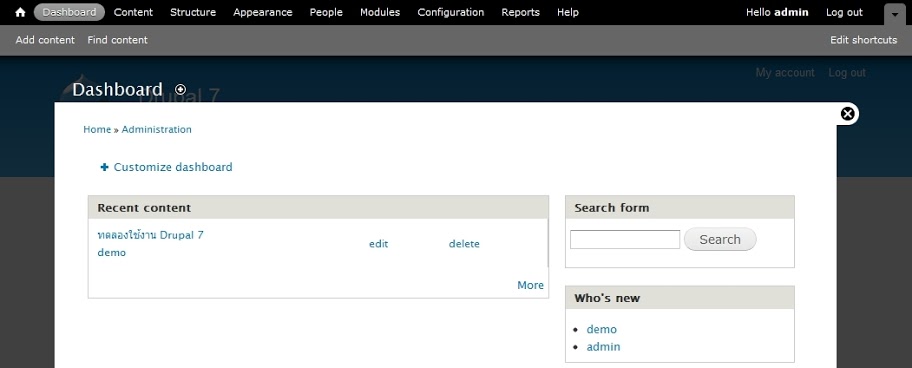912x368 pixels.
Task: Open the Dashboard menu item
Action: pos(69,12)
